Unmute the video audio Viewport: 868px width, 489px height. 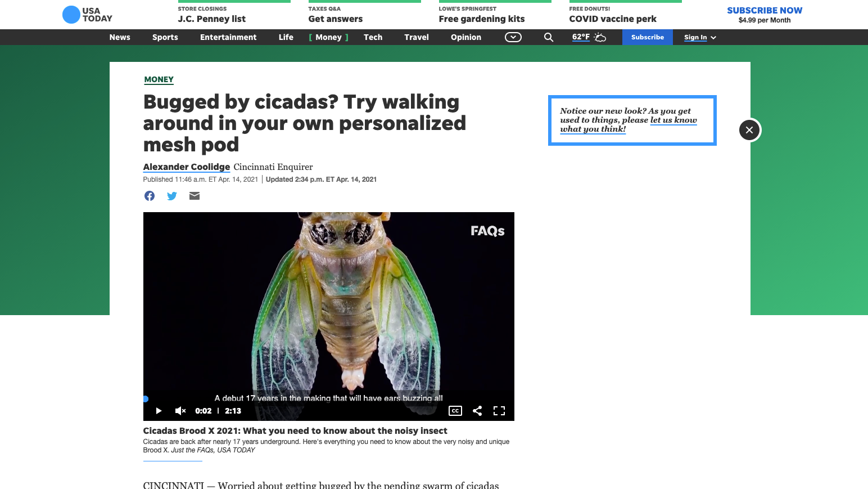180,411
